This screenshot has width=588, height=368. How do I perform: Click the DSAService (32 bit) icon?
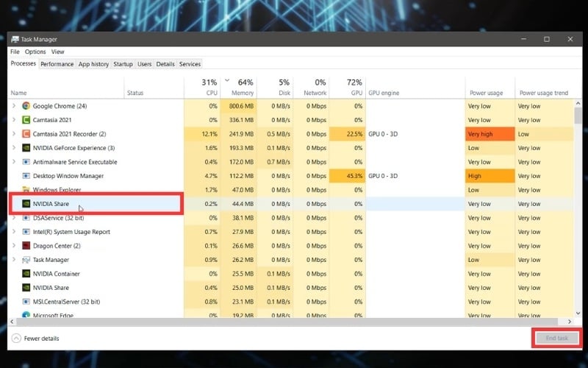26,218
